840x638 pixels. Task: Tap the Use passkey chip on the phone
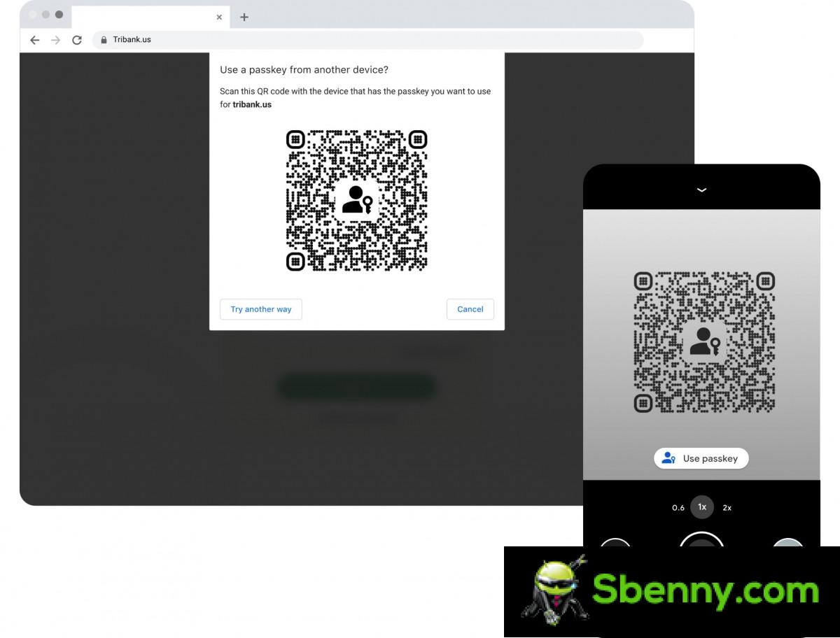pyautogui.click(x=701, y=458)
